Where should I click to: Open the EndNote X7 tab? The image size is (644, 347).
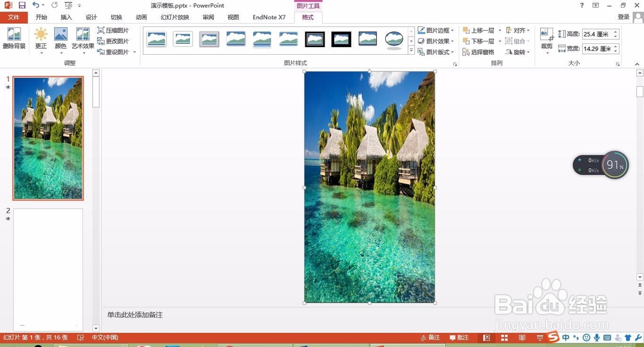pyautogui.click(x=269, y=17)
